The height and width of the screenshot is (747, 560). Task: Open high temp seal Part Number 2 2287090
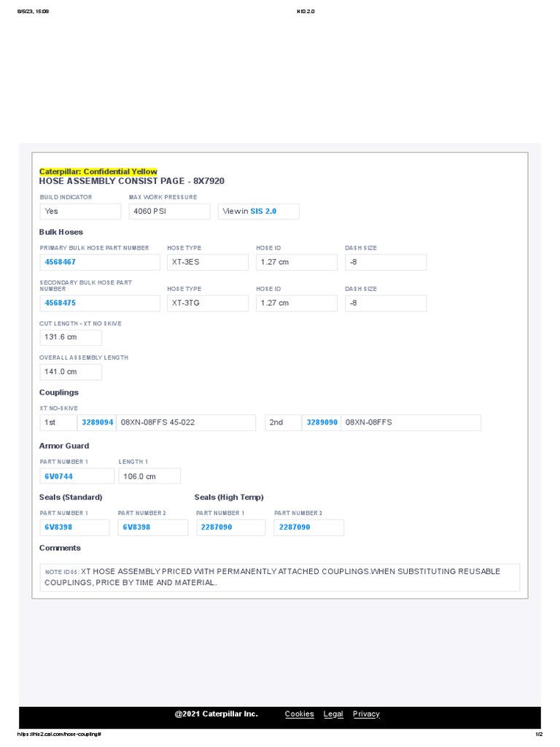pos(295,527)
